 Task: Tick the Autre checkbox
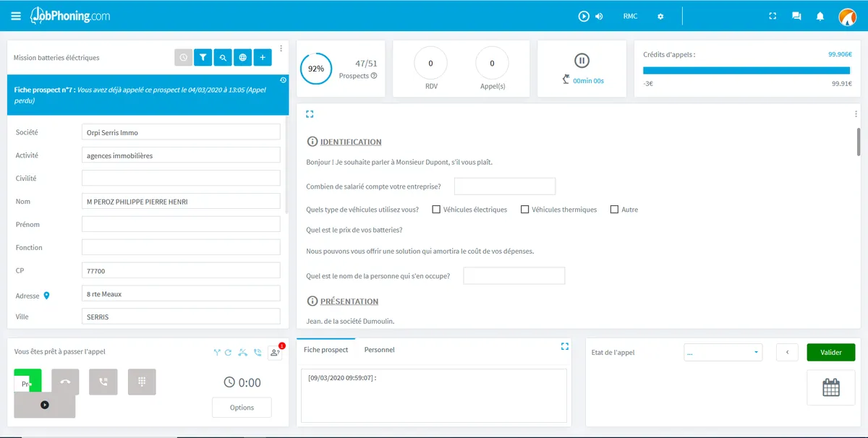[614, 210]
